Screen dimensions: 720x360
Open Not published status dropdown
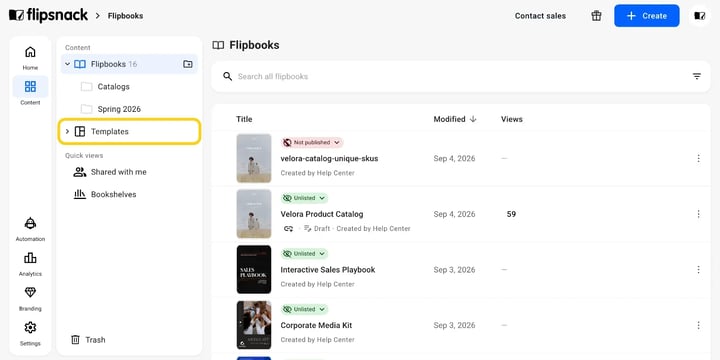(312, 142)
